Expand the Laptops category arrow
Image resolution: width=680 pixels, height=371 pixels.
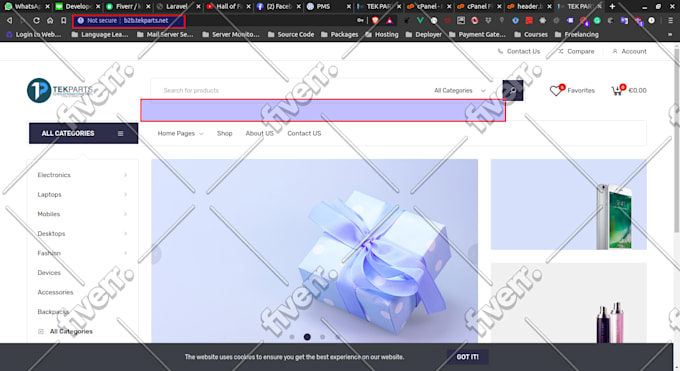pos(125,194)
